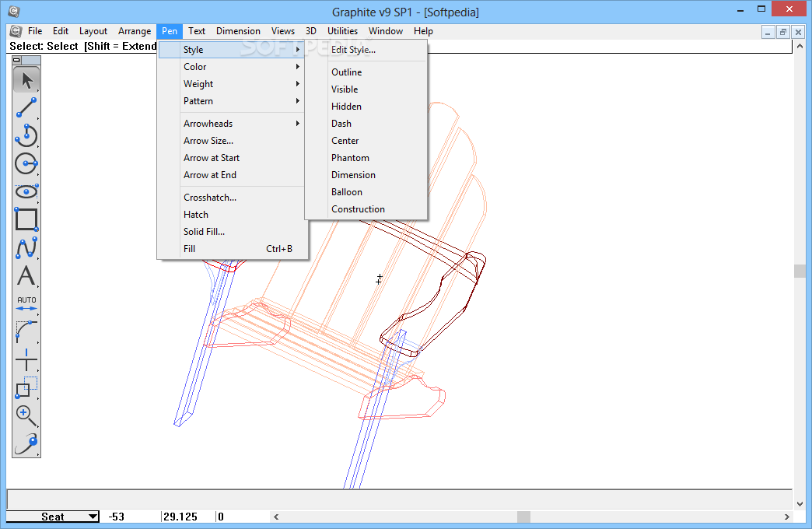Click the X coordinate field showing -53
Screen dimensions: 812x529
click(131, 517)
